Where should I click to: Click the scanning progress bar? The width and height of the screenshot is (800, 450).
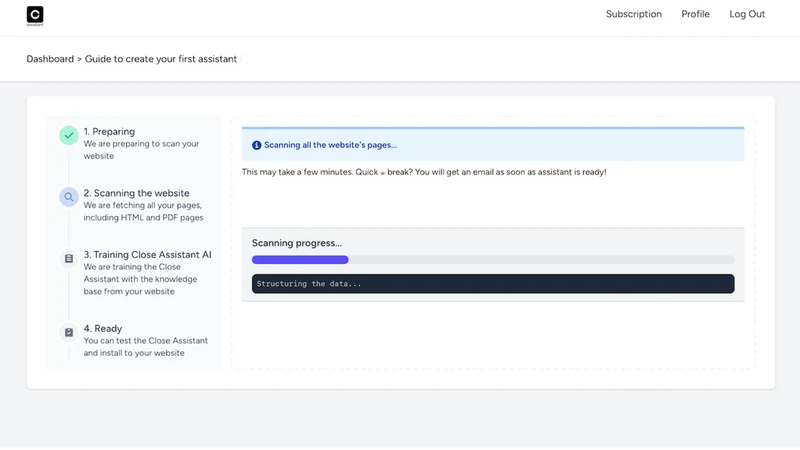tap(493, 260)
